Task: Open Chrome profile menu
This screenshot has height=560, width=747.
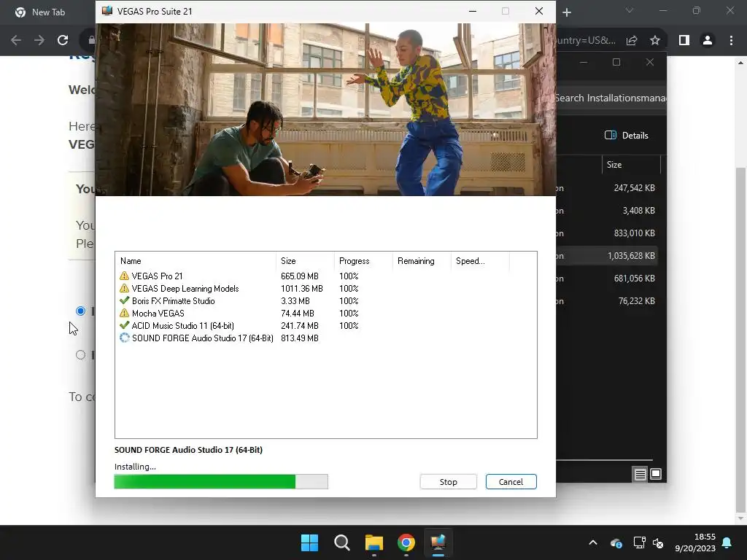Action: tap(708, 41)
